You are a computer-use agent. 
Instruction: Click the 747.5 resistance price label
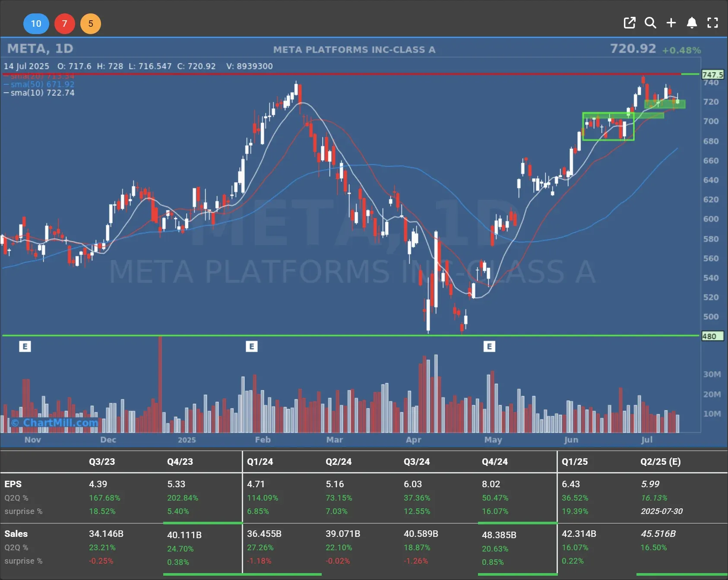coord(712,75)
